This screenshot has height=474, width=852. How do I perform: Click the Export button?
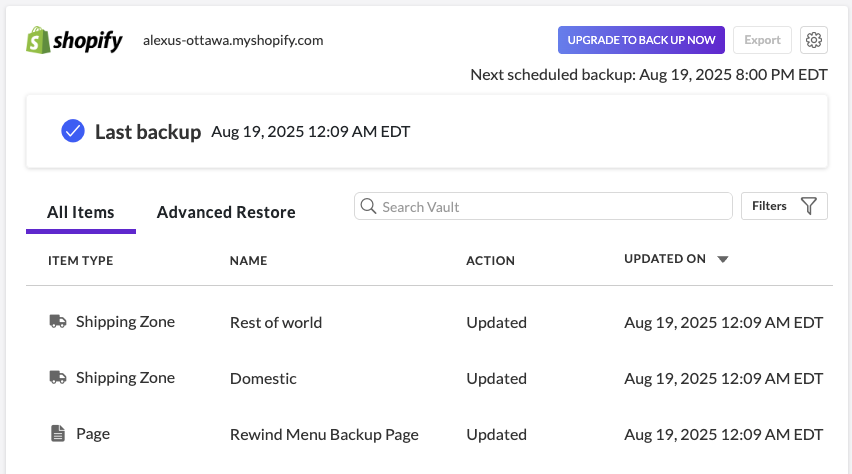click(x=762, y=40)
